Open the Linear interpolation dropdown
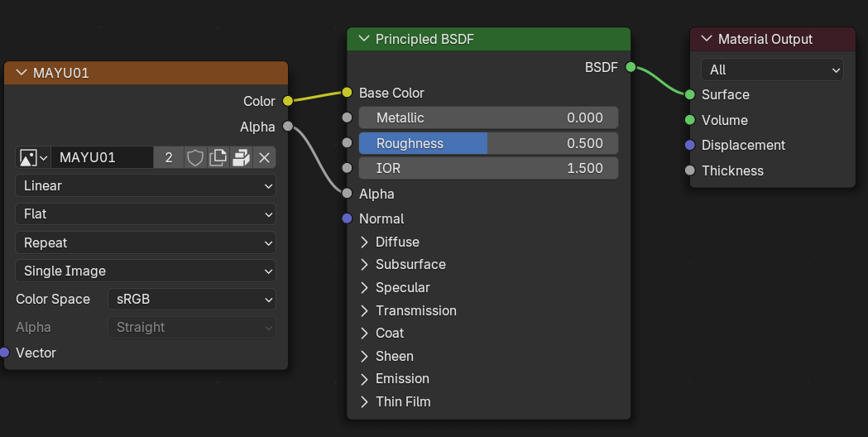Image resolution: width=868 pixels, height=437 pixels. [146, 185]
